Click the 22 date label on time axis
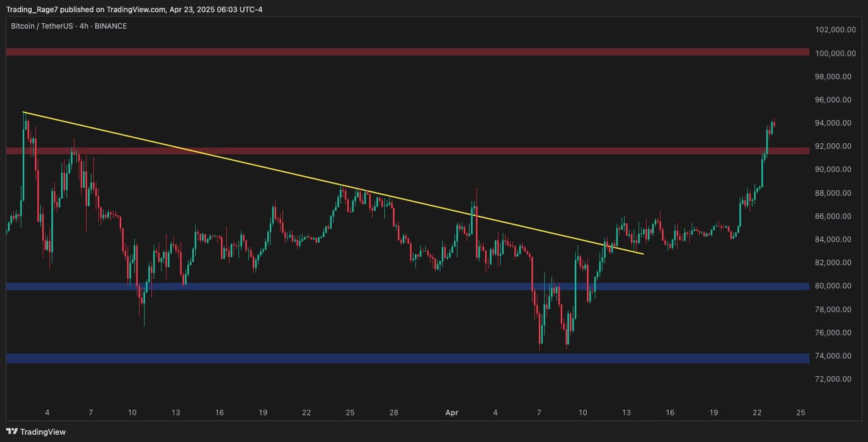868x442 pixels. [757, 413]
